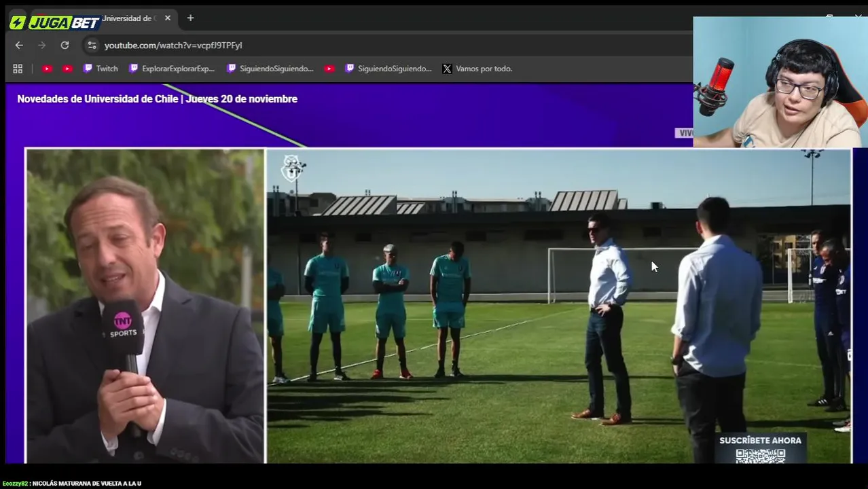Image resolution: width=868 pixels, height=489 pixels.
Task: Click the training field video panel
Action: (x=558, y=306)
